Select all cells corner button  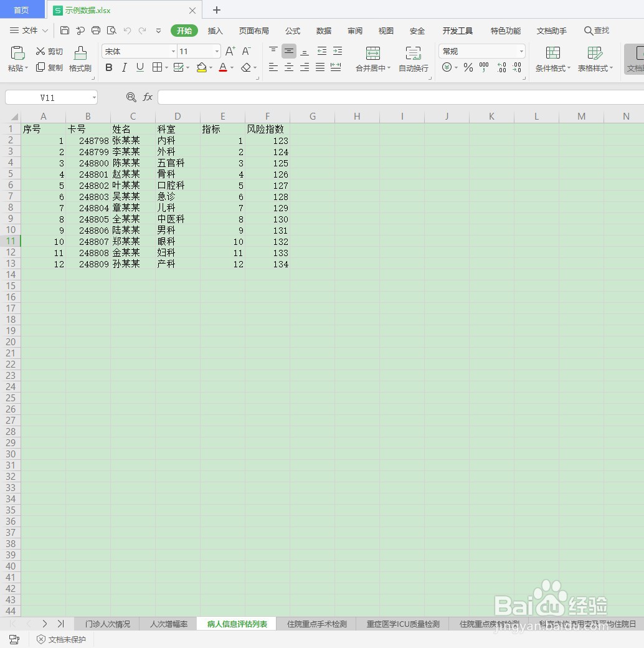pyautogui.click(x=11, y=116)
